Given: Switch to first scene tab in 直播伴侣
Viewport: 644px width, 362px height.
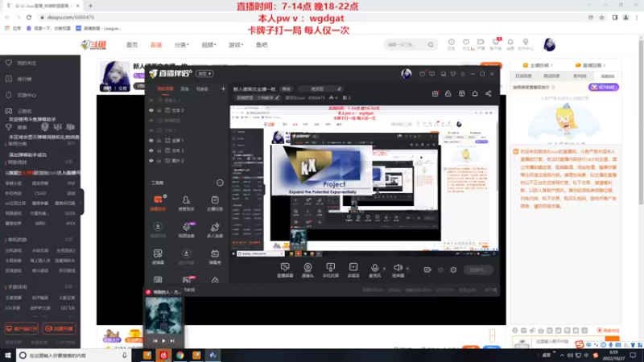Looking at the screenshot, I should click(165, 88).
